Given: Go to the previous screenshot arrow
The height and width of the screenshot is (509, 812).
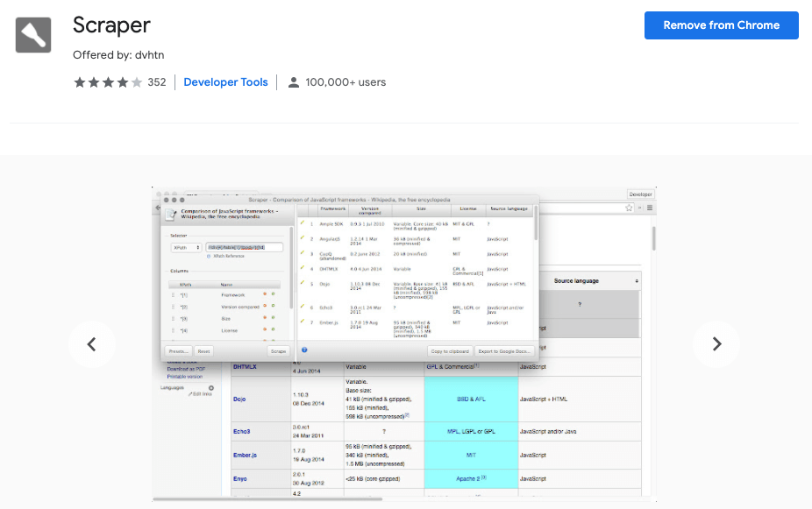Looking at the screenshot, I should pos(92,344).
